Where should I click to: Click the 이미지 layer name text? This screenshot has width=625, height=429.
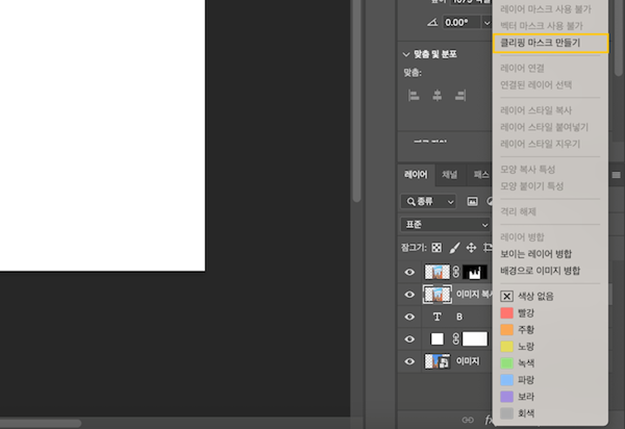pos(468,361)
